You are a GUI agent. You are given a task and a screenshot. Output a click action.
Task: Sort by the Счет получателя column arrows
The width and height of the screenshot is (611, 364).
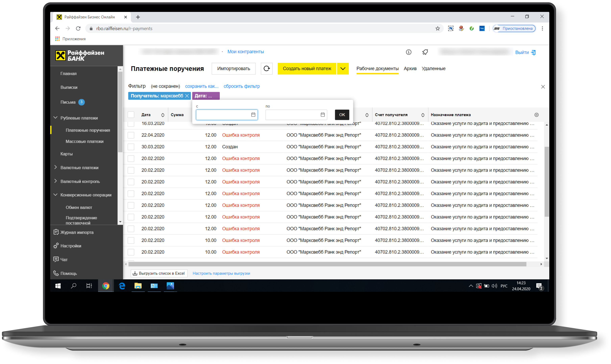[423, 115]
